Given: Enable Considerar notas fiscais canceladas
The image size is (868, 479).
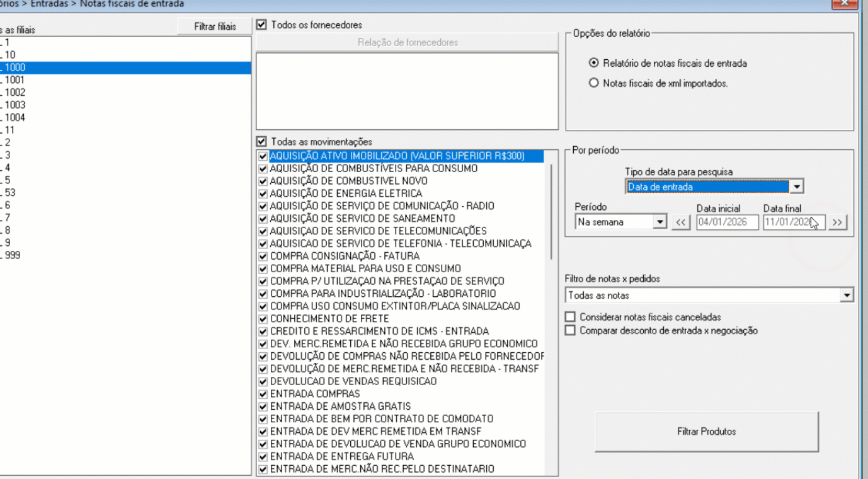Looking at the screenshot, I should [x=571, y=317].
